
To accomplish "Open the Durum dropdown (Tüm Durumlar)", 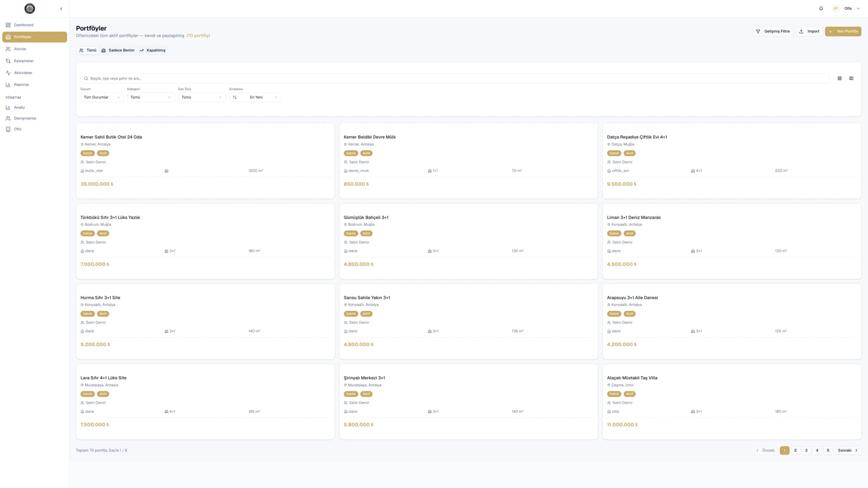I will (102, 97).
